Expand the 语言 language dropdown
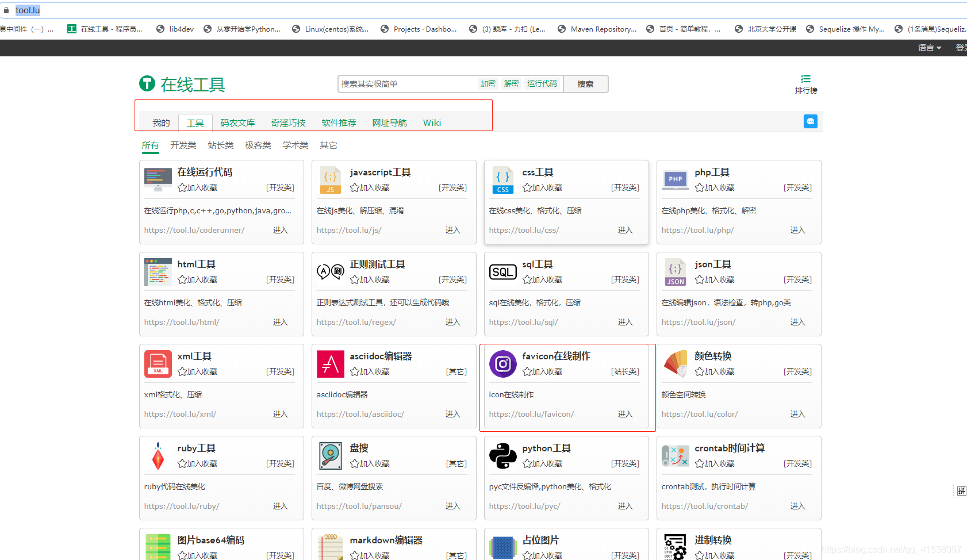The image size is (967, 560). (x=929, y=48)
